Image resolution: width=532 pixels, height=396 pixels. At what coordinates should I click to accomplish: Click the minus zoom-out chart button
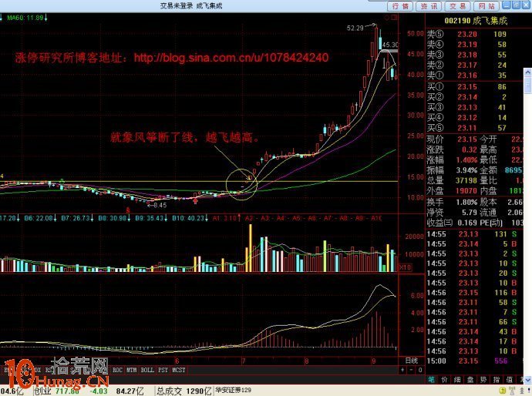411,370
